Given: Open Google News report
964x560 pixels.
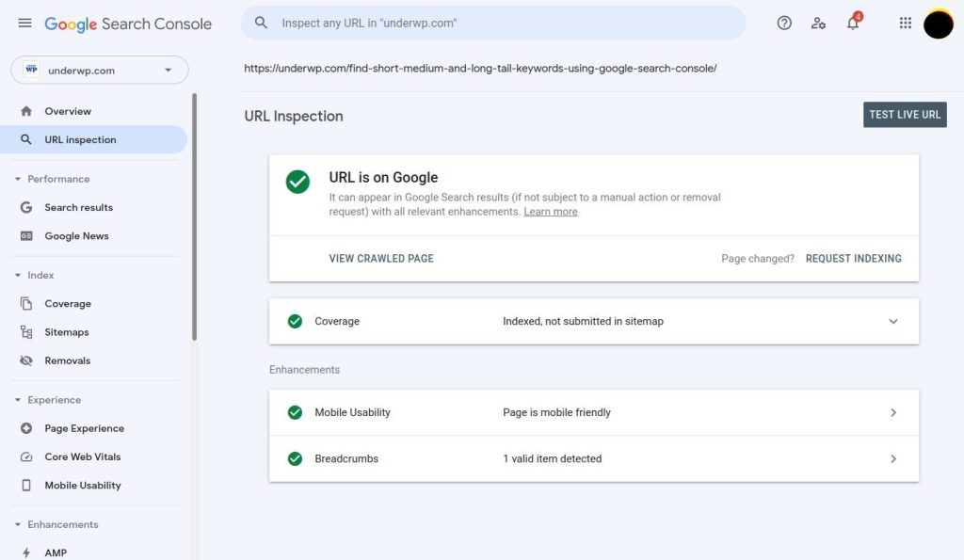Looking at the screenshot, I should point(93,236).
